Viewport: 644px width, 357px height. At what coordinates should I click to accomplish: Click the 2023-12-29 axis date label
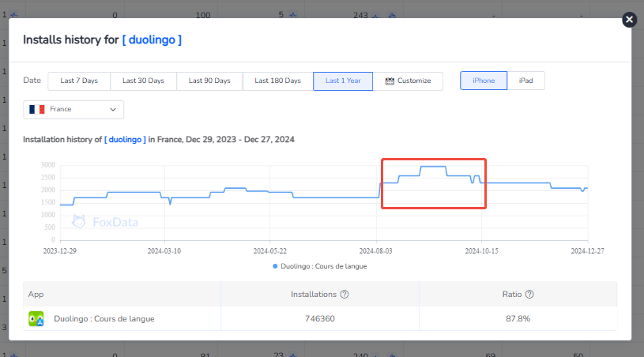(x=59, y=250)
